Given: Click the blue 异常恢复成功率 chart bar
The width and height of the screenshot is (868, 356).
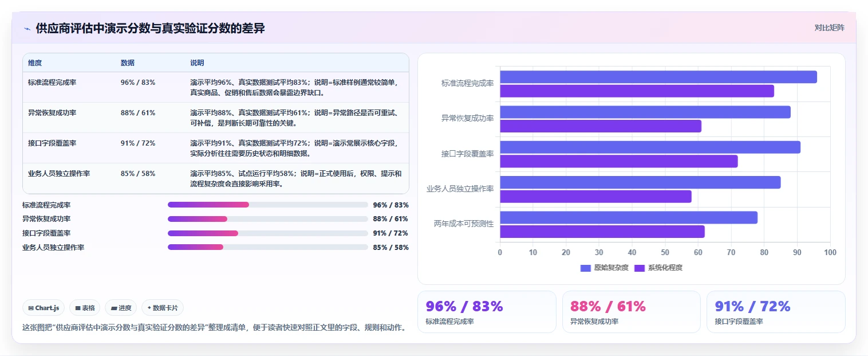Looking at the screenshot, I should point(645,112).
